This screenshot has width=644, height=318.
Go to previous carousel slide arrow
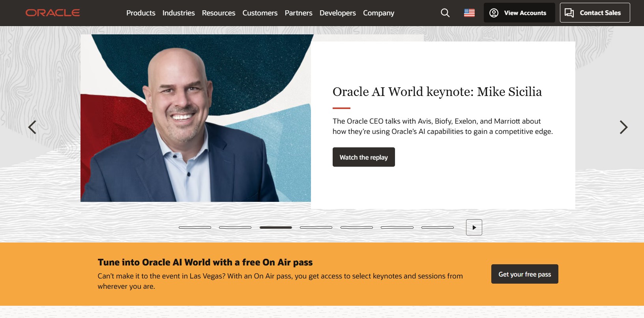pos(32,127)
